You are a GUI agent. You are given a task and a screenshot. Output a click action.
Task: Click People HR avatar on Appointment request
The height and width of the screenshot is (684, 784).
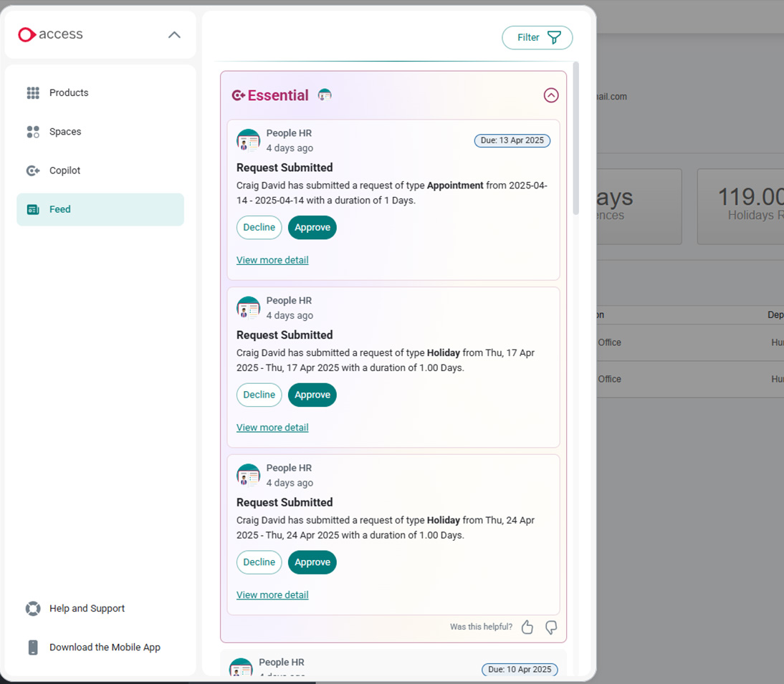[x=248, y=140]
